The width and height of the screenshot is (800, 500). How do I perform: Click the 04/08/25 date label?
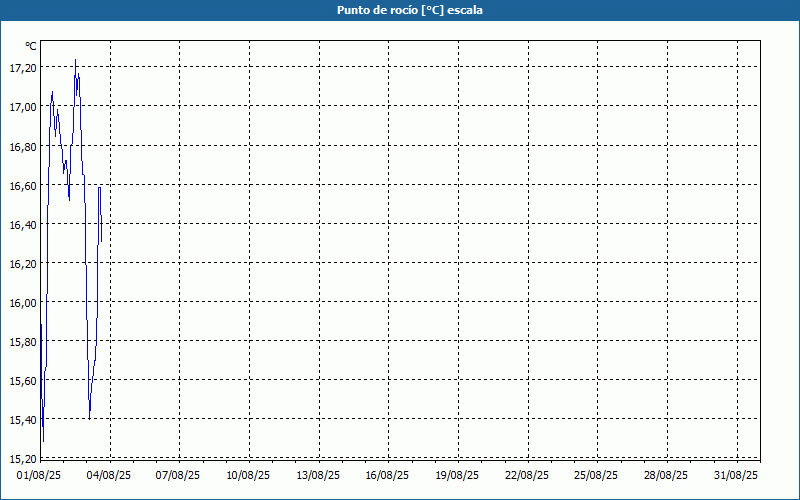[x=109, y=476]
